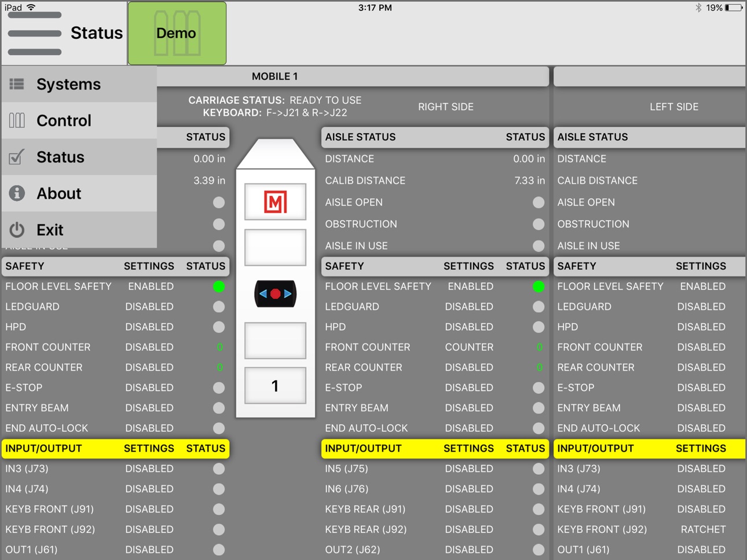This screenshot has width=747, height=560.
Task: Tap RIGHT SIDE label
Action: pyautogui.click(x=446, y=107)
